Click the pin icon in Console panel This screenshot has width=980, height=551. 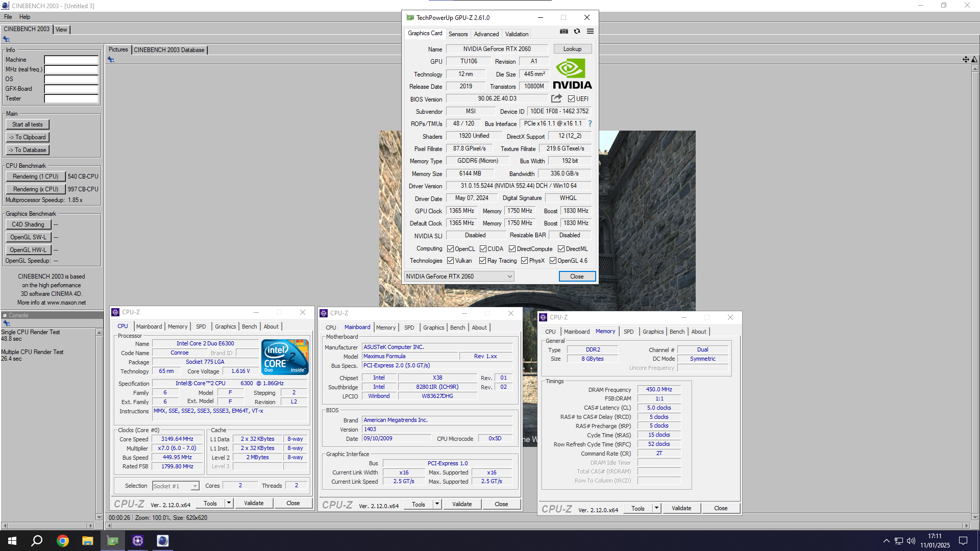coord(6,323)
